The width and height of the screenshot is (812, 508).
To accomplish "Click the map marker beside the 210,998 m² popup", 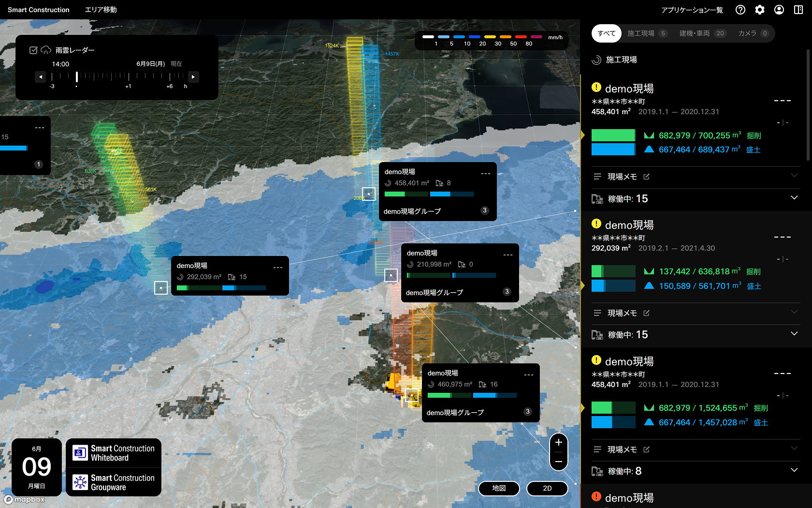I will coord(391,275).
